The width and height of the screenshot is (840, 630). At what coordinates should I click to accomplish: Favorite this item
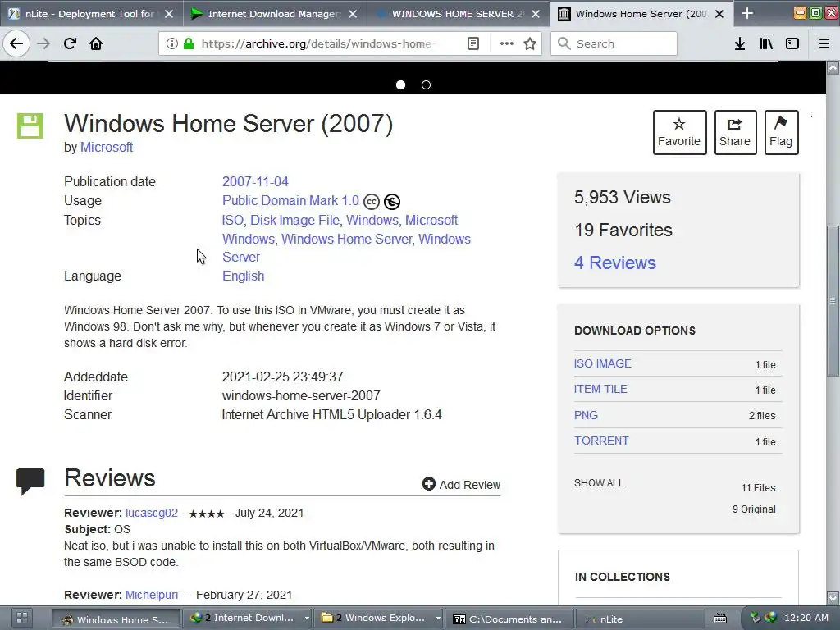(x=679, y=132)
